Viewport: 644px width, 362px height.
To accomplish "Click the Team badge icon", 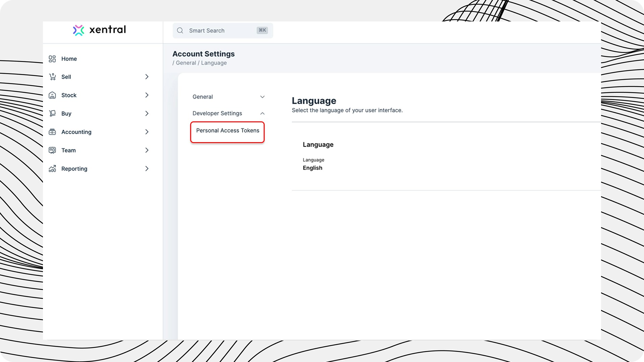I will point(52,150).
